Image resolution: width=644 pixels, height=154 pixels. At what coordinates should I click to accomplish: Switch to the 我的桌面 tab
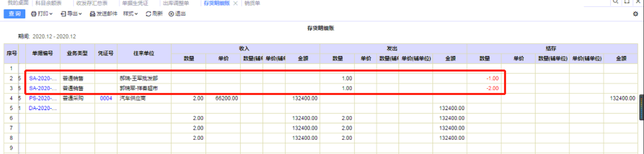18,3
